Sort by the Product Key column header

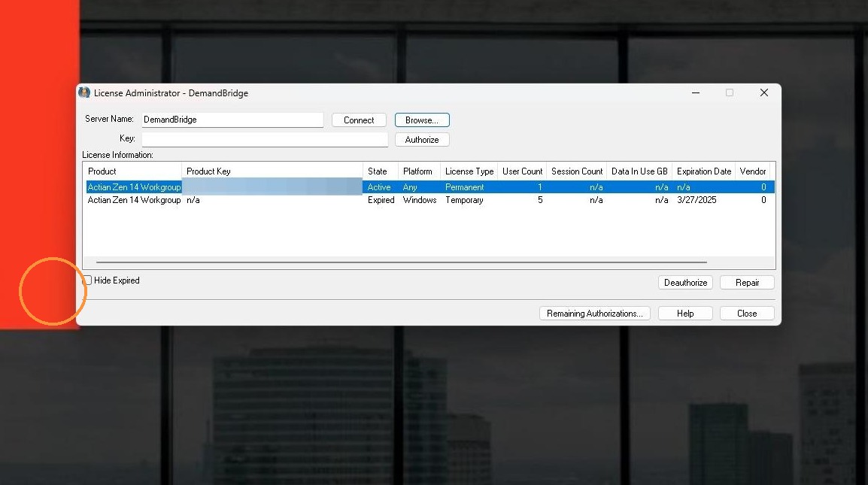[272, 171]
